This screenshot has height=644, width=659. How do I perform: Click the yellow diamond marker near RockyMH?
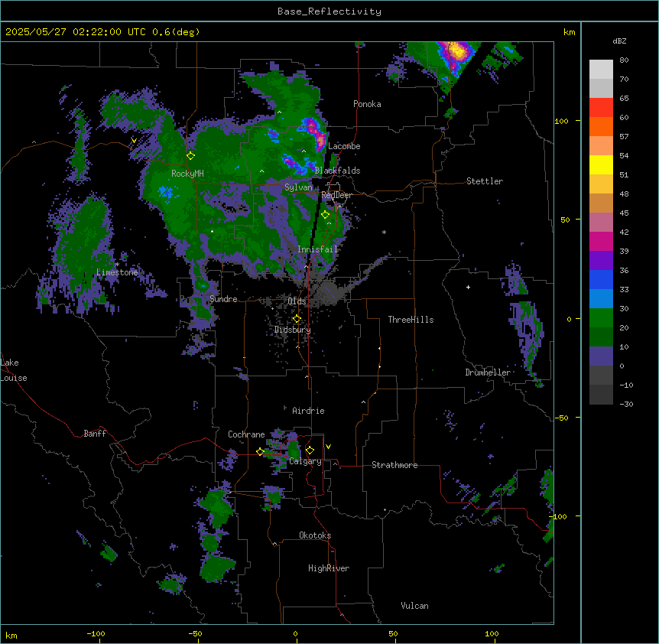tap(191, 156)
